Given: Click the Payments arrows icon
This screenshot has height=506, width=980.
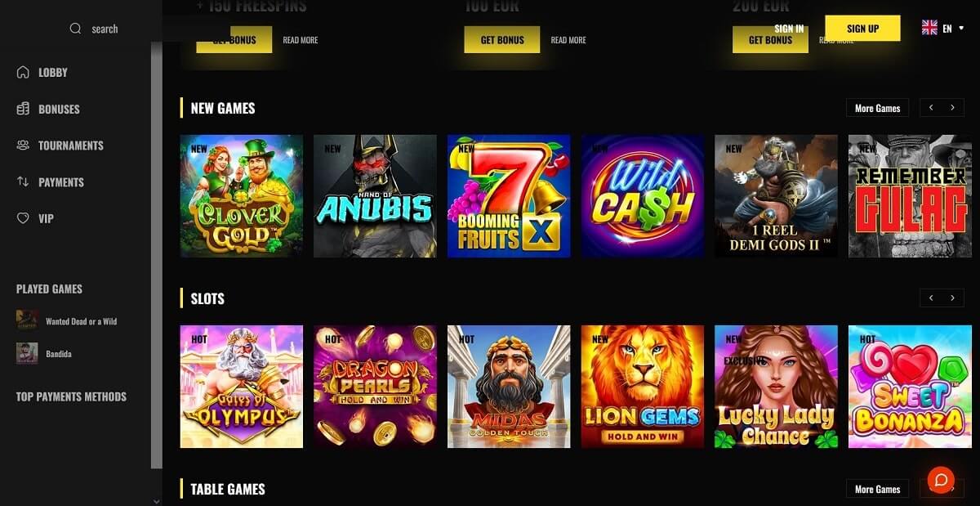Looking at the screenshot, I should 23,181.
